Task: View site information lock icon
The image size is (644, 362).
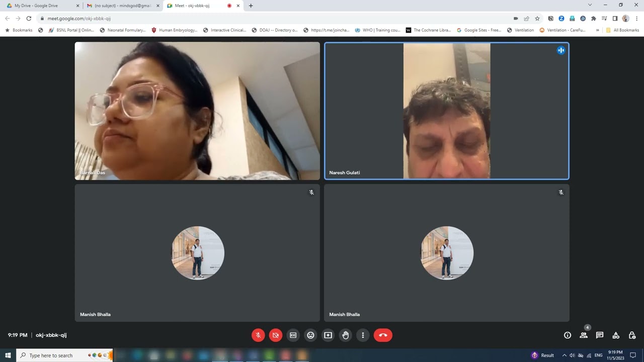Action: click(42, 18)
